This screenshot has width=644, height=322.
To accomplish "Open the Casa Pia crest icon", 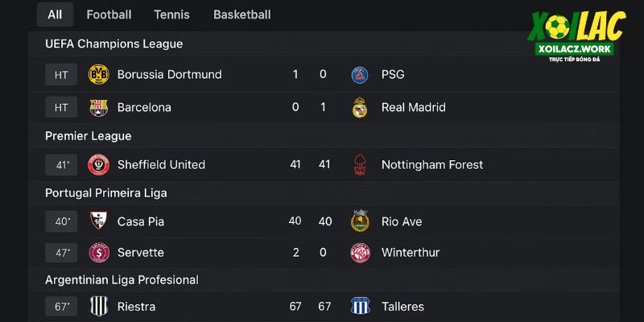I will [98, 221].
